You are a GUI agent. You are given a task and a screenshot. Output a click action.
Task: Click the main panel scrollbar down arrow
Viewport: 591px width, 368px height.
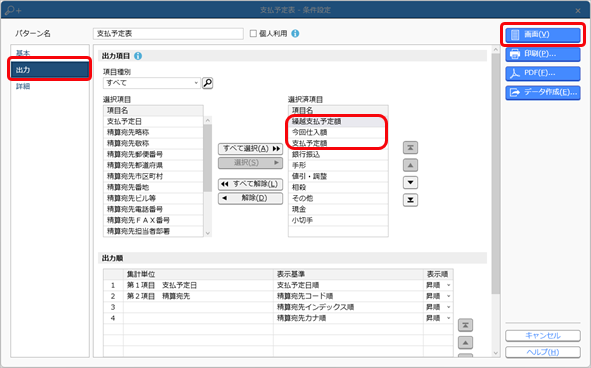pos(496,353)
